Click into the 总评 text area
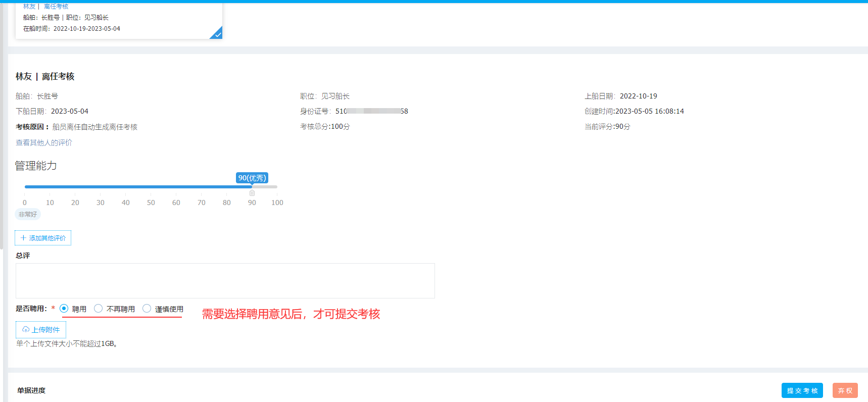Image resolution: width=868 pixels, height=402 pixels. coord(225,281)
